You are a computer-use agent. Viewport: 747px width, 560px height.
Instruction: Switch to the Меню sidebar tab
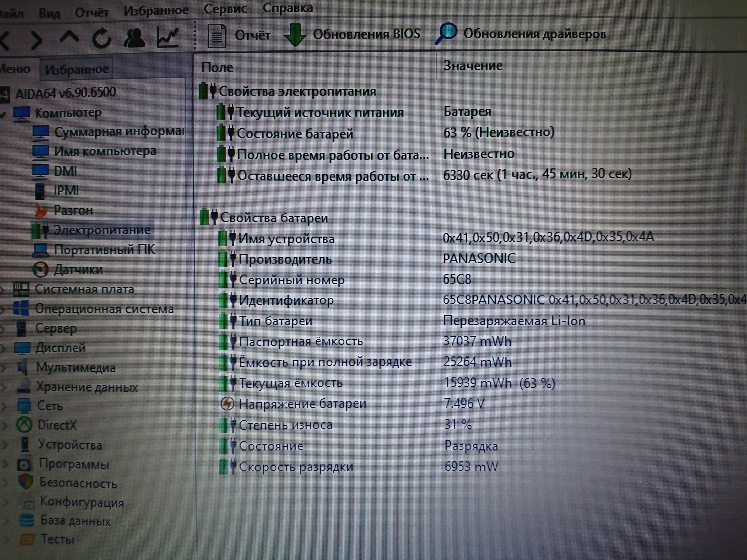[x=16, y=69]
